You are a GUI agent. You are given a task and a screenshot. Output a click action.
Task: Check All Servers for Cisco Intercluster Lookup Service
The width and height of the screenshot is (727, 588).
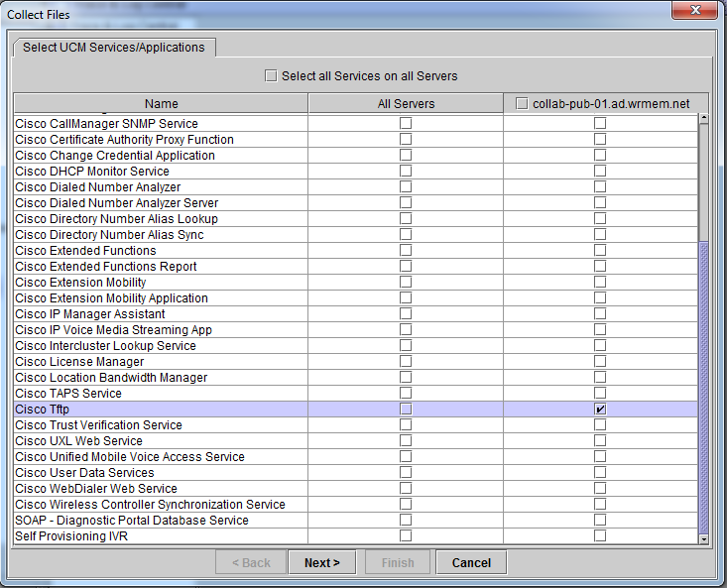coord(406,346)
